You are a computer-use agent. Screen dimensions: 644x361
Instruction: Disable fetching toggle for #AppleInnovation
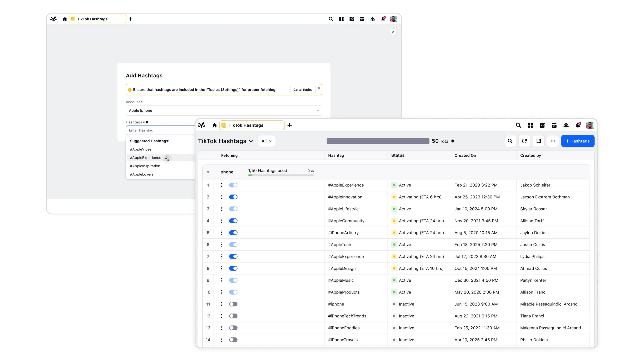pyautogui.click(x=233, y=197)
